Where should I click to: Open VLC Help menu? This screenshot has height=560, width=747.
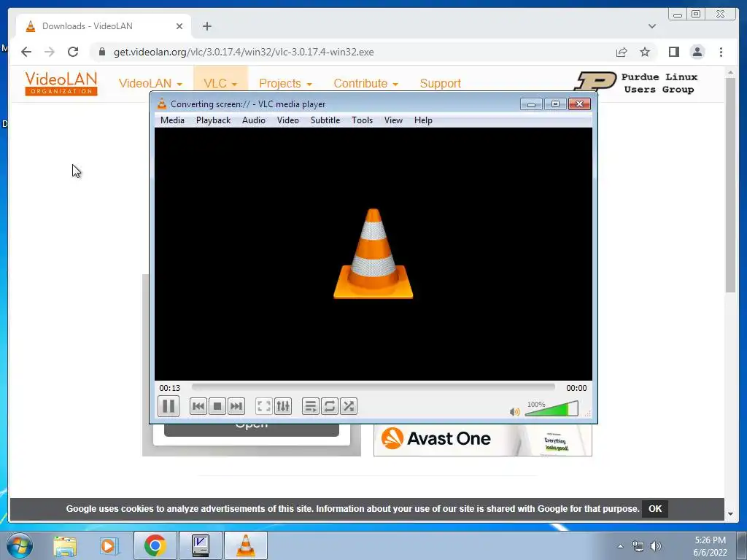pos(423,120)
